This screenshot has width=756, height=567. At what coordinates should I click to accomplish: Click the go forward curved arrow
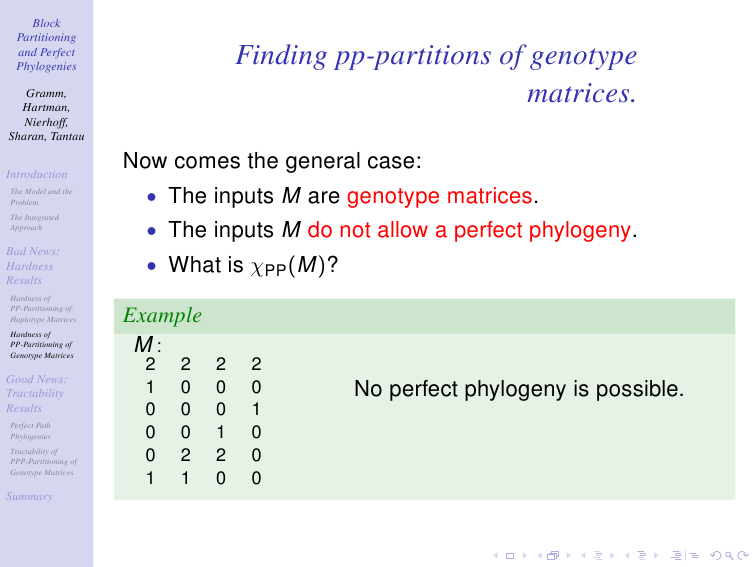743,555
